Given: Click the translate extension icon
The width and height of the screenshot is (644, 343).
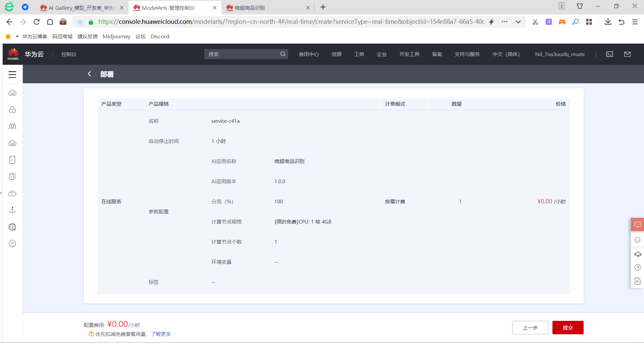Looking at the screenshot, I should pos(549,22).
